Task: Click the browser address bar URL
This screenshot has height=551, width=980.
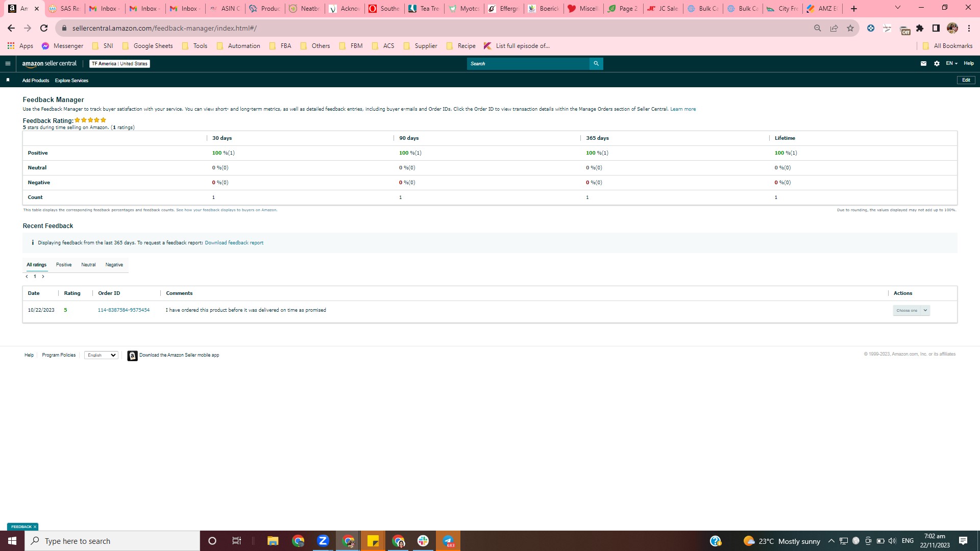Action: point(164,28)
